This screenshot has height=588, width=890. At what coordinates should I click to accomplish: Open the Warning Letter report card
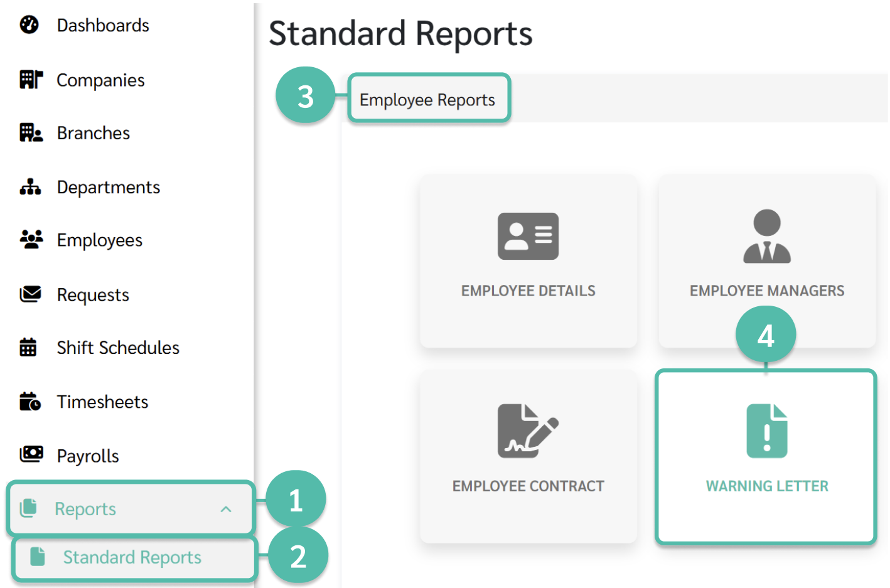pyautogui.click(x=766, y=456)
